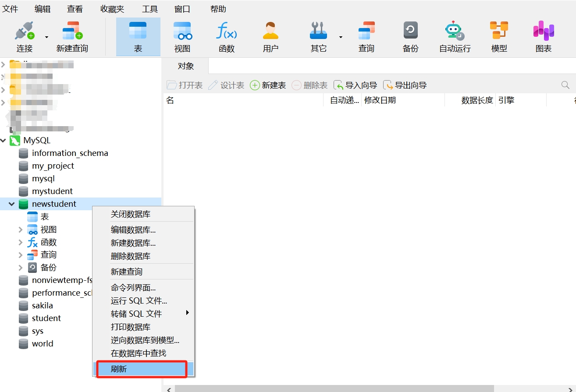The image size is (576, 392).
Task: Collapse the newstudent database node
Action: pyautogui.click(x=12, y=204)
